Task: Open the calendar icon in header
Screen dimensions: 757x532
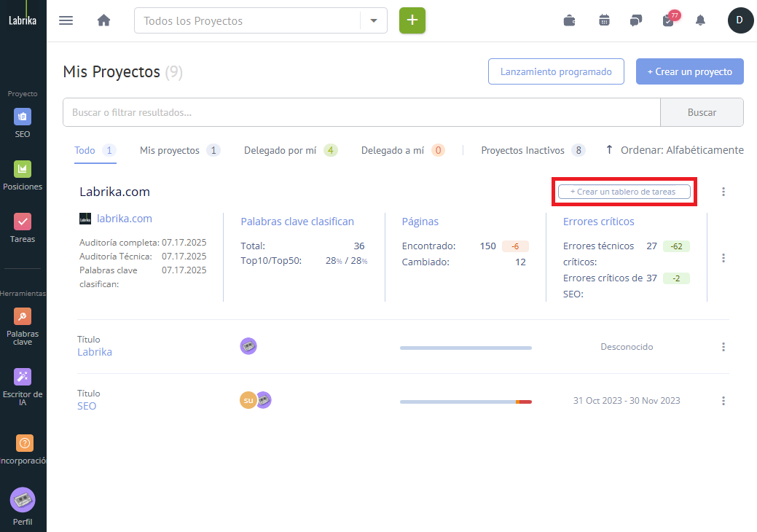Action: (604, 20)
